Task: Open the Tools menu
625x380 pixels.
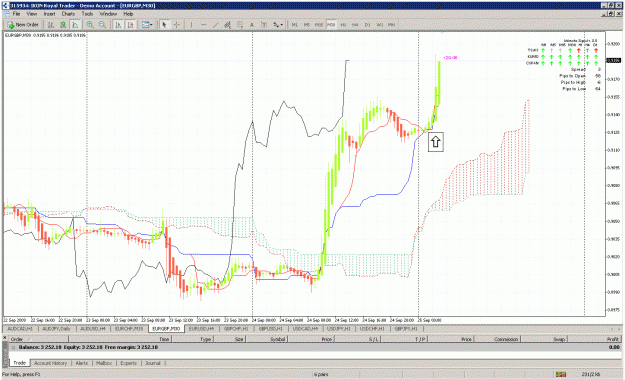Action: (87, 14)
